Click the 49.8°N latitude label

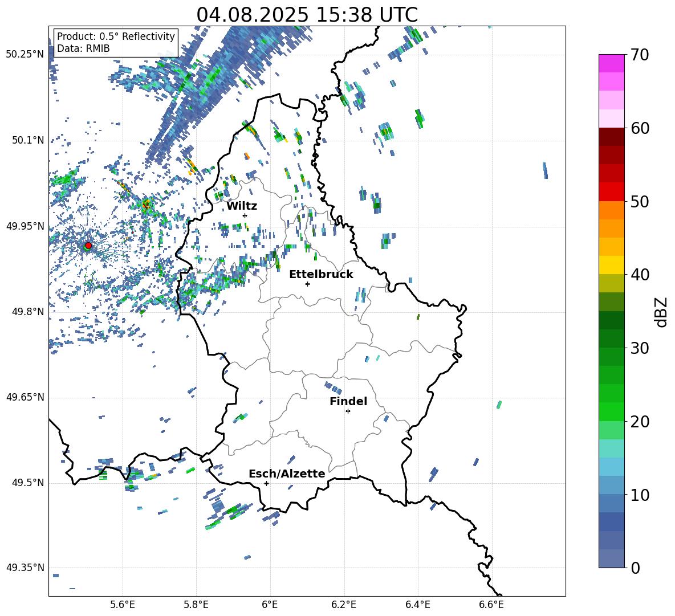coord(27,312)
